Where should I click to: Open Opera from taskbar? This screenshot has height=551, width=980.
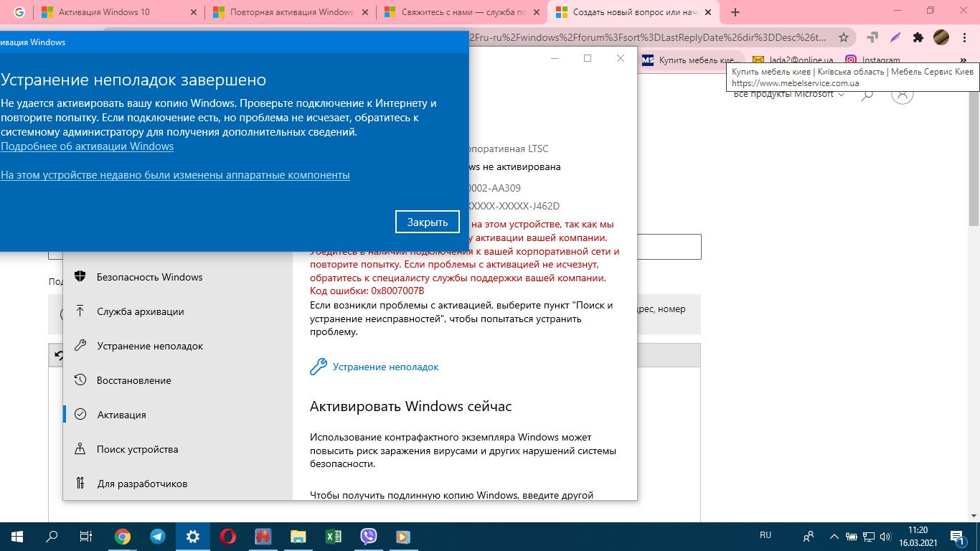[227, 536]
